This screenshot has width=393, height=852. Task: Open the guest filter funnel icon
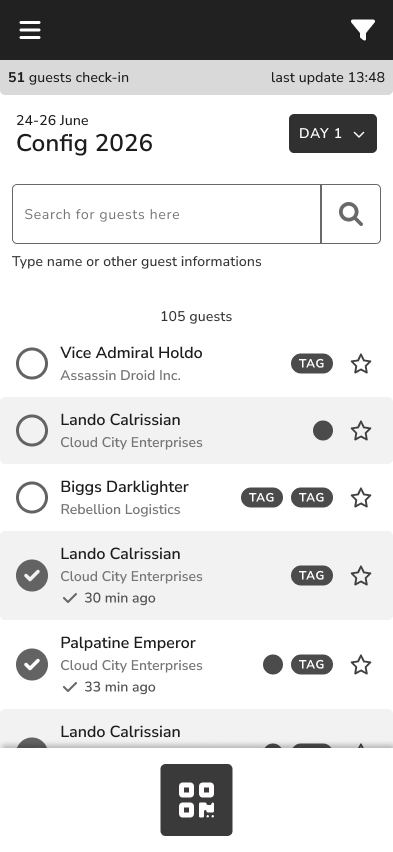[363, 30]
